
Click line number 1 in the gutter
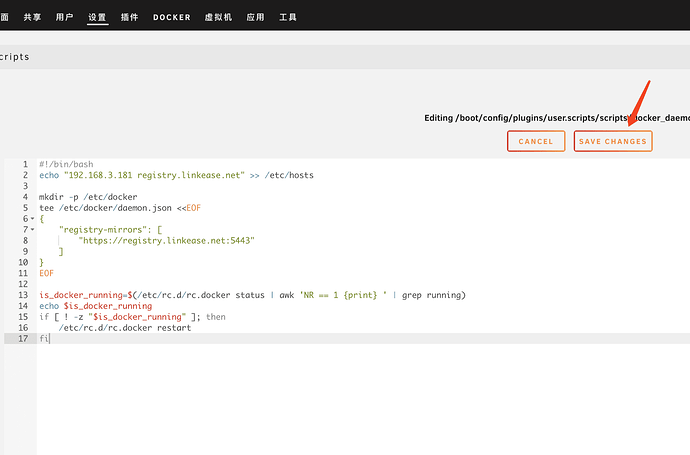pos(24,164)
